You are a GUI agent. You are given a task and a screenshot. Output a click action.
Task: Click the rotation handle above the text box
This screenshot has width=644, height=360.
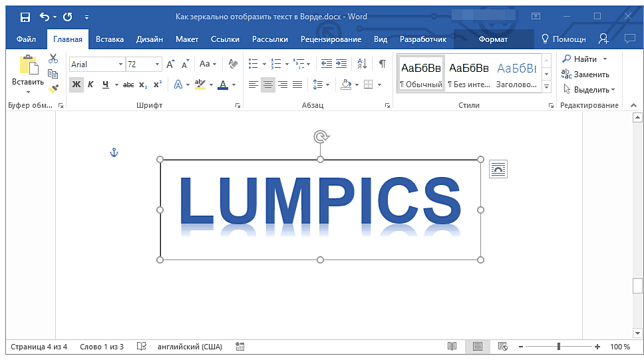pos(321,137)
